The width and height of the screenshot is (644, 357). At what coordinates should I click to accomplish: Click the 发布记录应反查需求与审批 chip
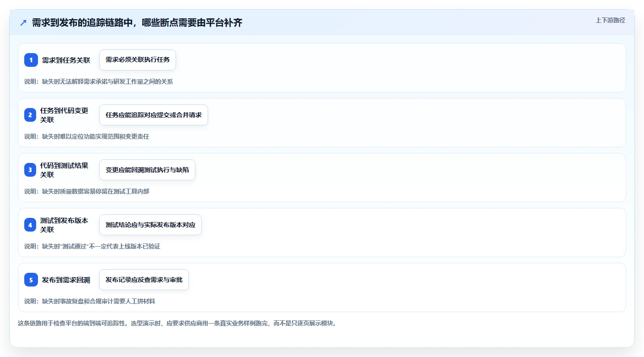click(x=144, y=280)
